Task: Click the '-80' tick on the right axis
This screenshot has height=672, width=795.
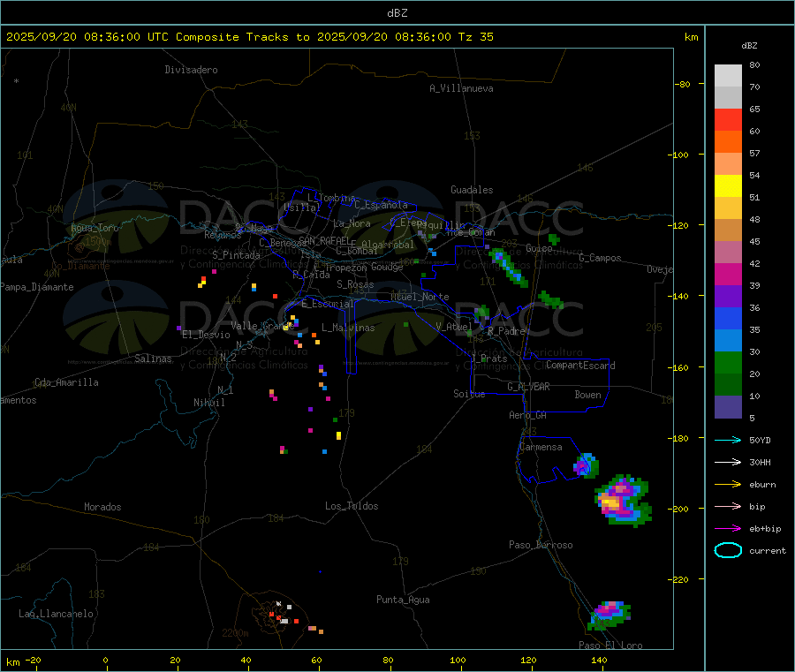Action: pos(683,84)
